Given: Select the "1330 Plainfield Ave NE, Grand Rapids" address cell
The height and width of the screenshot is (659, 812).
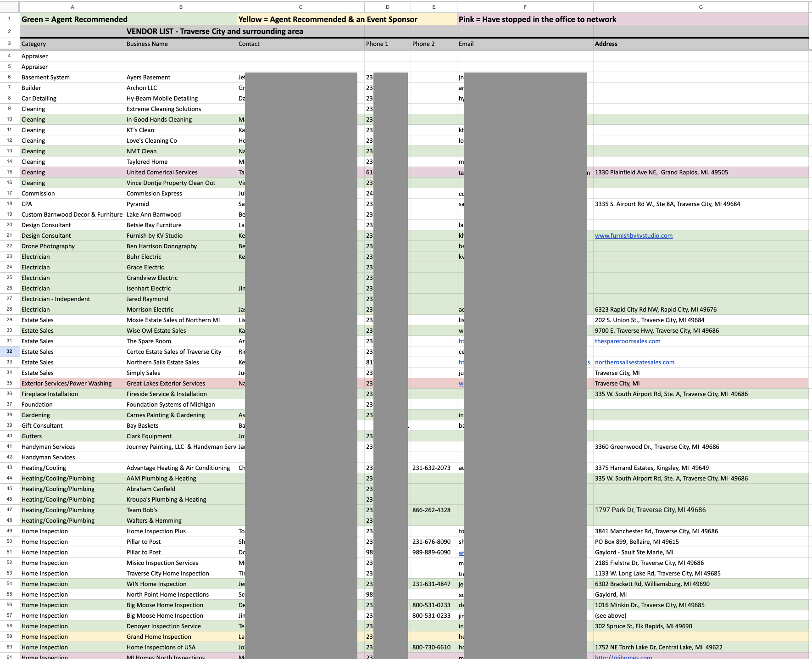Looking at the screenshot, I should (x=701, y=172).
